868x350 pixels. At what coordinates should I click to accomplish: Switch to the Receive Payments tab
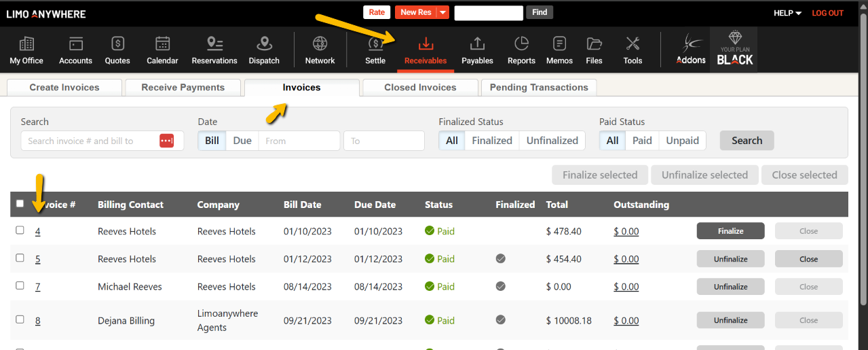(183, 87)
